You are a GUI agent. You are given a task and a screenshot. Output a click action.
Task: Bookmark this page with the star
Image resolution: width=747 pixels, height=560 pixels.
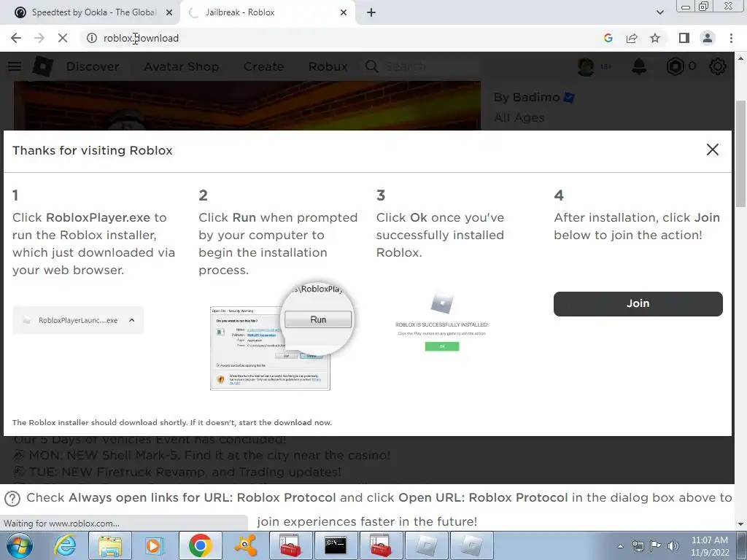click(x=655, y=38)
